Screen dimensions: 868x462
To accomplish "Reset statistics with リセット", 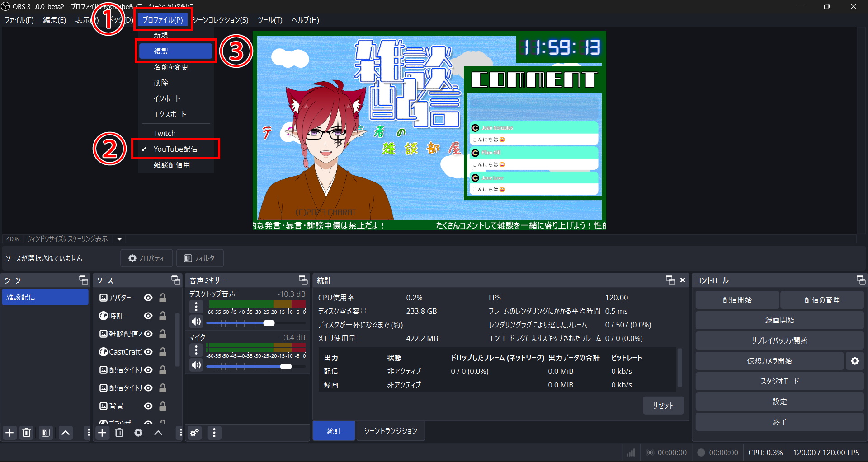I will [x=663, y=406].
